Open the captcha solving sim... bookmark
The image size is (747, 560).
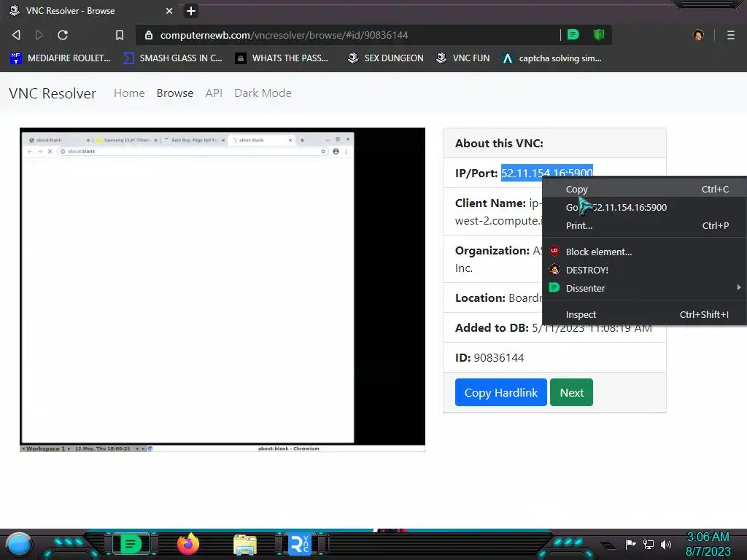(x=552, y=58)
